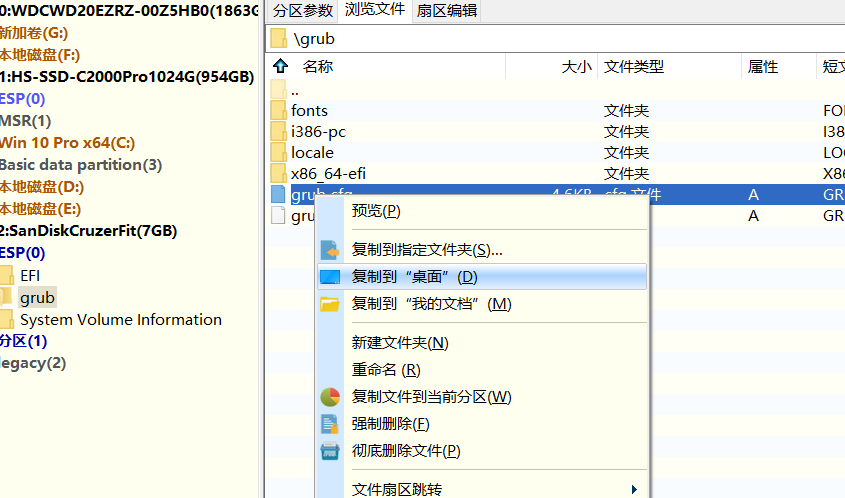
Task: Click the shredder permanent delete icon
Action: click(330, 451)
